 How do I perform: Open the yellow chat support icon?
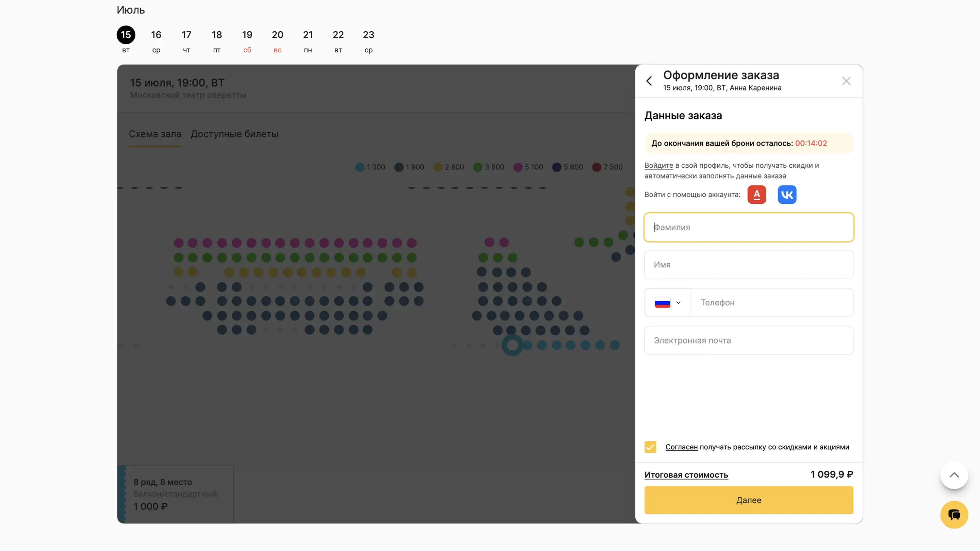point(954,515)
